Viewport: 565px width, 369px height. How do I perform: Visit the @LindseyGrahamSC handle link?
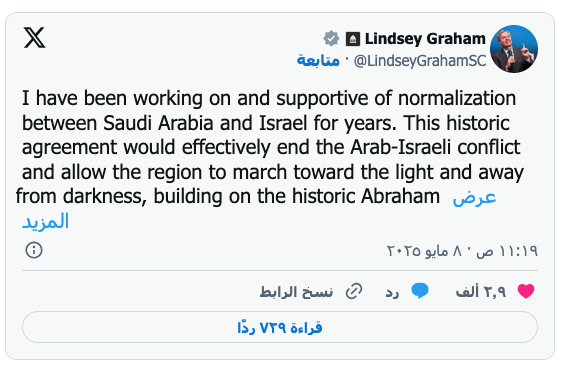pos(420,61)
